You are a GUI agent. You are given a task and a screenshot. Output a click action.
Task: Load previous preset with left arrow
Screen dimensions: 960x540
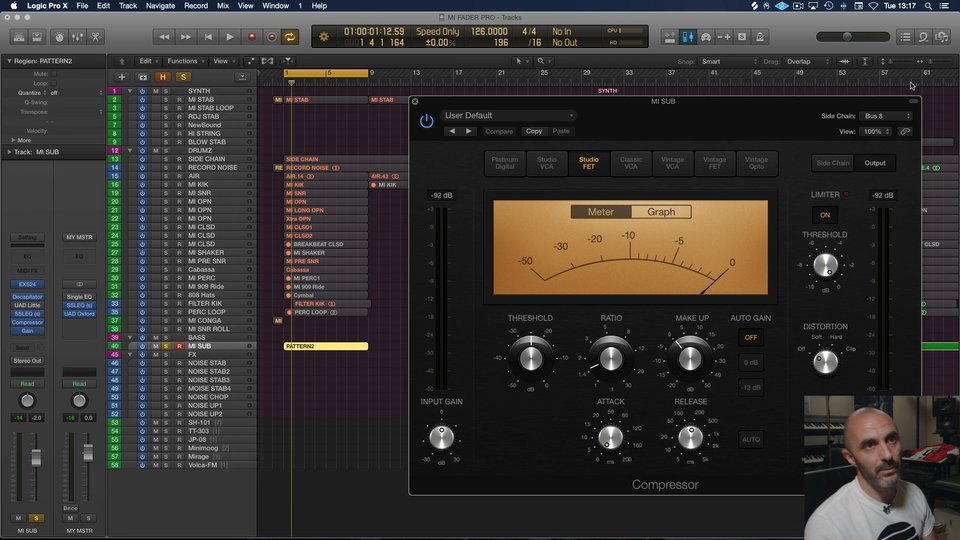pyautogui.click(x=452, y=131)
